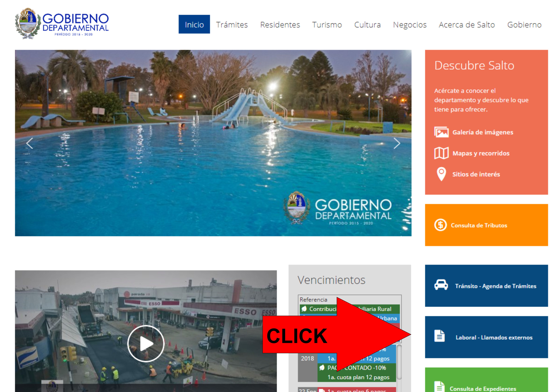The width and height of the screenshot is (559, 392).
Task: Open the Inicio menu tab
Action: point(194,24)
